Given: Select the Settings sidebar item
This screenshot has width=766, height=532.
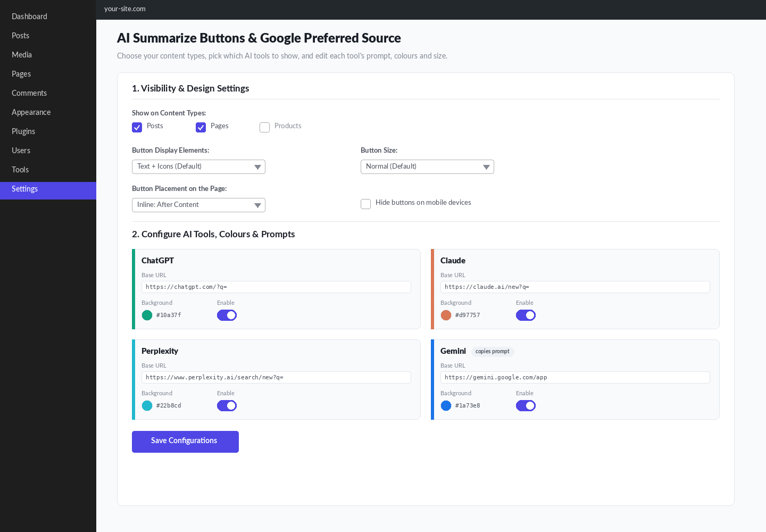Looking at the screenshot, I should click(x=48, y=190).
